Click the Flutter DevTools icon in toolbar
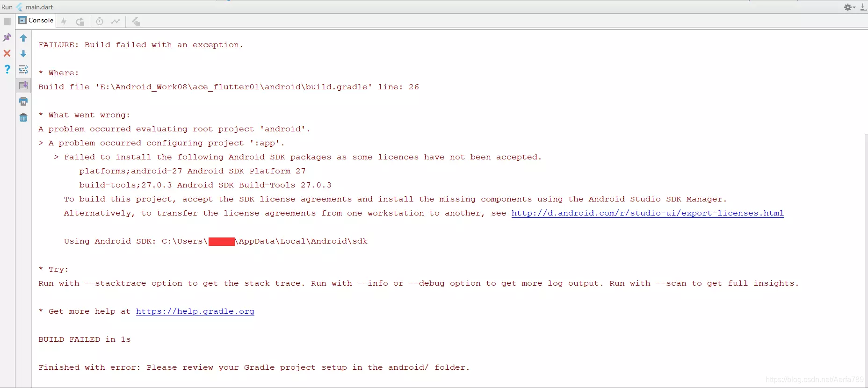The height and width of the screenshot is (388, 868). [136, 22]
